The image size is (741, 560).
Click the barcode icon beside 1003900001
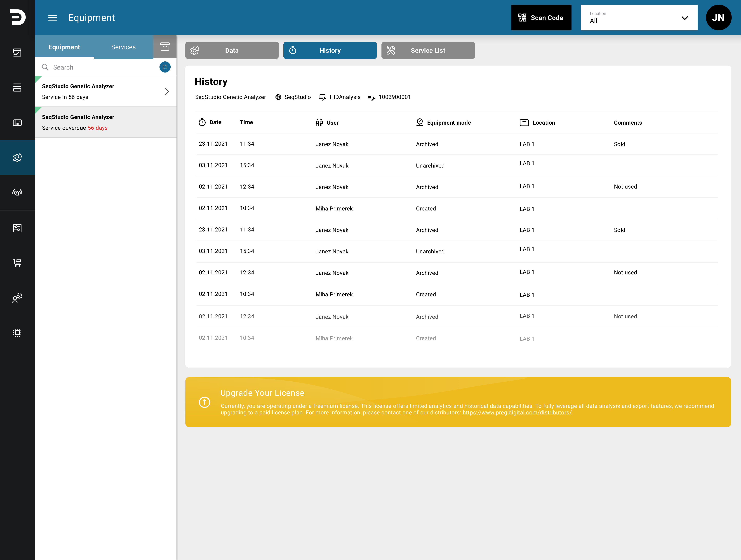pyautogui.click(x=372, y=97)
